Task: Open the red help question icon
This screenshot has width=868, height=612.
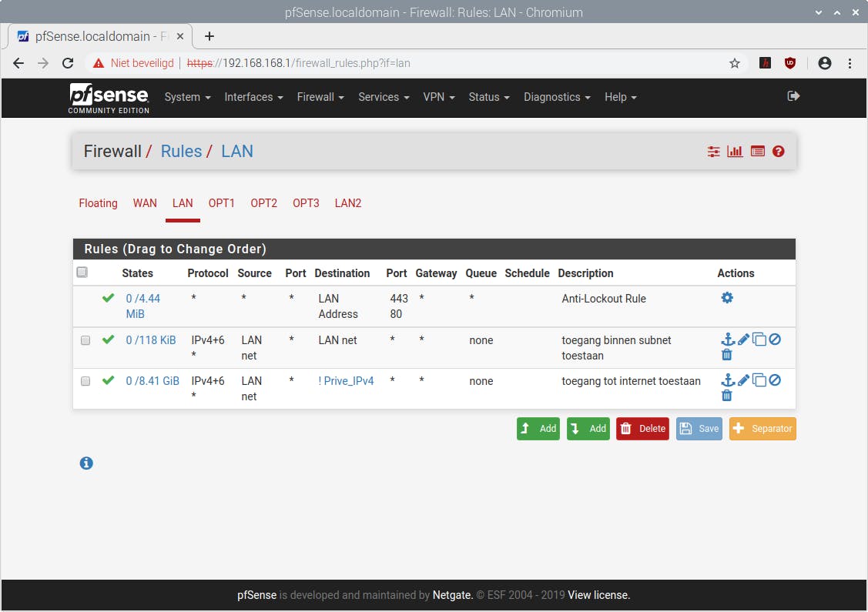Action: point(779,152)
